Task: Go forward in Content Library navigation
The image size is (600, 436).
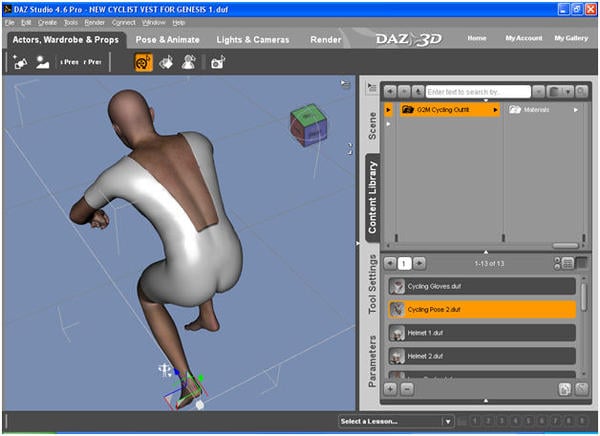Action: 404,92
